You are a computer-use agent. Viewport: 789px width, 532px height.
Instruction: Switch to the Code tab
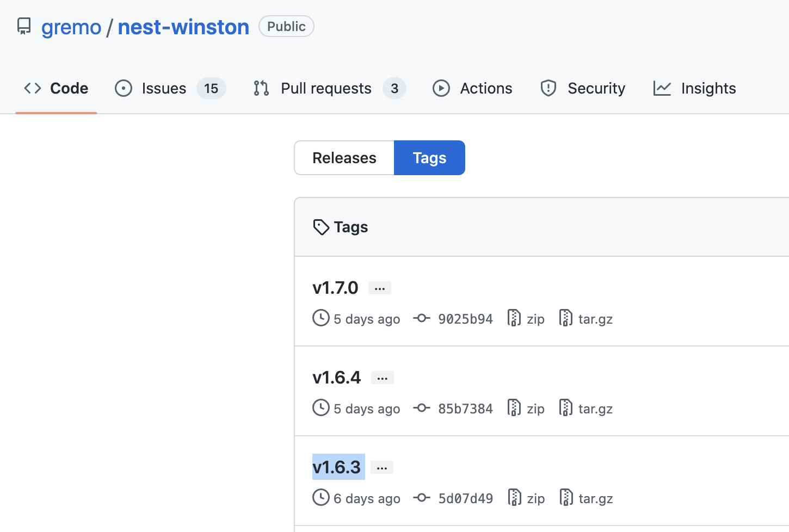(x=56, y=88)
